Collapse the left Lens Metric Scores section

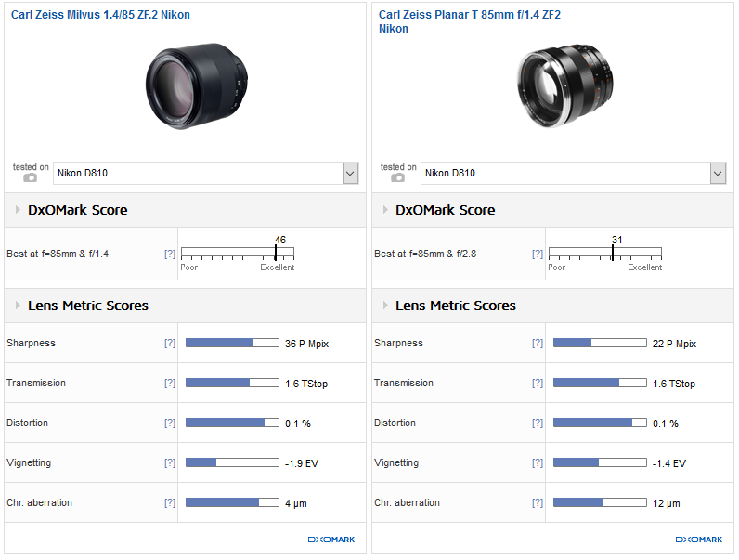pyautogui.click(x=18, y=306)
